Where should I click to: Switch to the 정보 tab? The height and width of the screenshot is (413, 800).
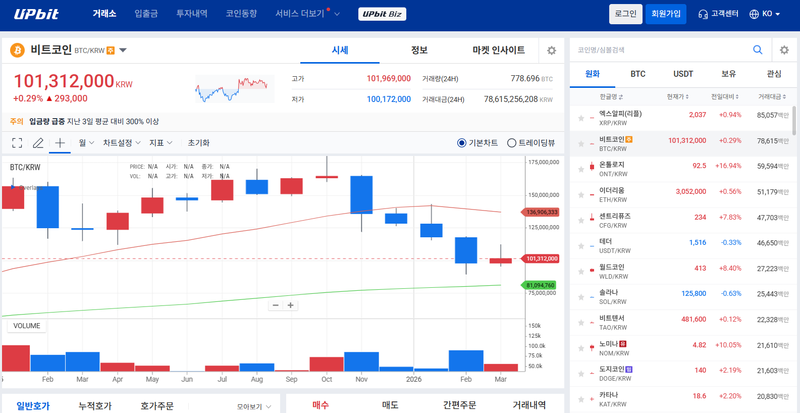[419, 50]
